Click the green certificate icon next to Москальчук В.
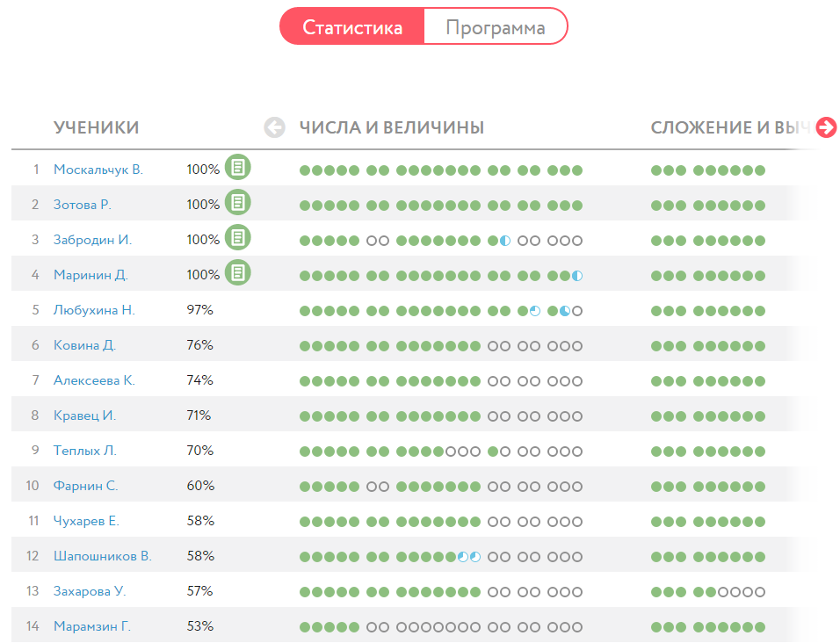 237,166
